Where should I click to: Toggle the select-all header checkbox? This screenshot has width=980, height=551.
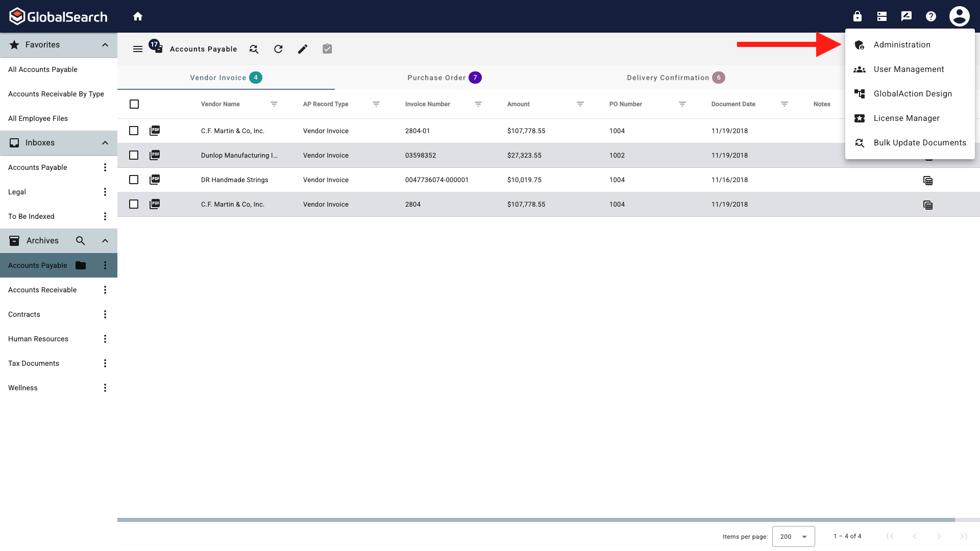point(134,104)
